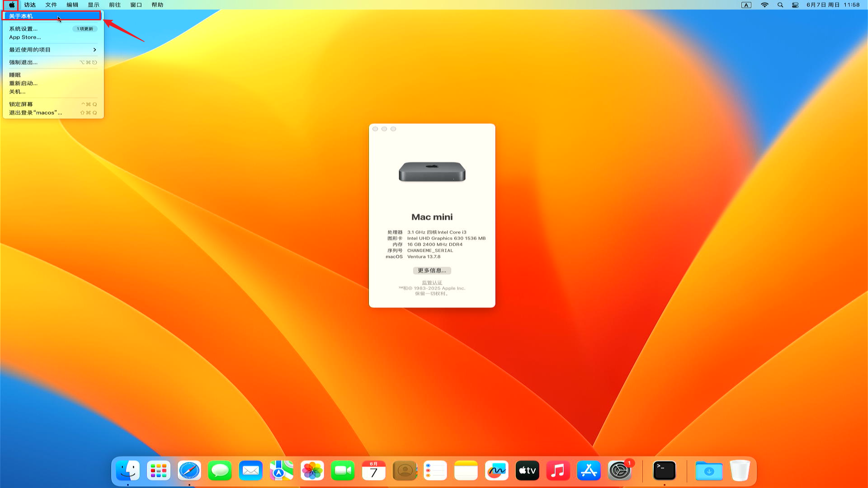The image size is (868, 488).
Task: Choose 睡眠 from Apple menu
Action: (53, 75)
